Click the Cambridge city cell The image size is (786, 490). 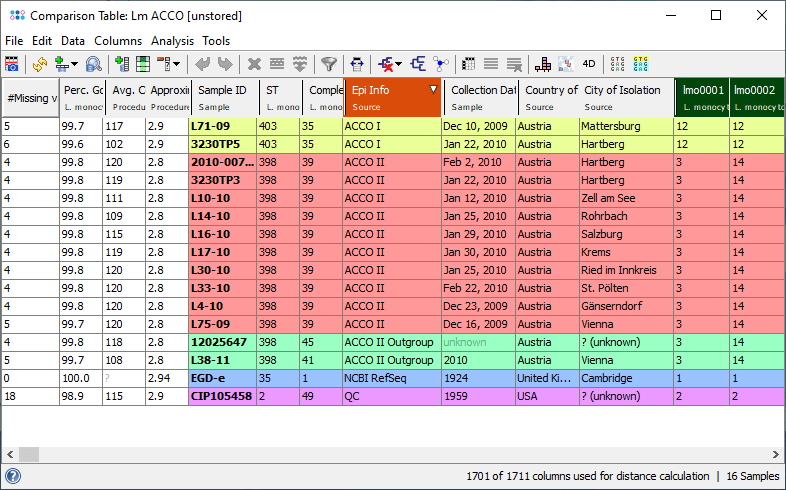click(626, 378)
